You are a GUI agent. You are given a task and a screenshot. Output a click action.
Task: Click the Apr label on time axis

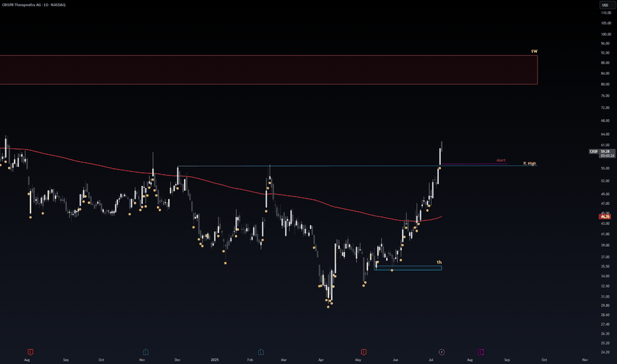[321, 359]
